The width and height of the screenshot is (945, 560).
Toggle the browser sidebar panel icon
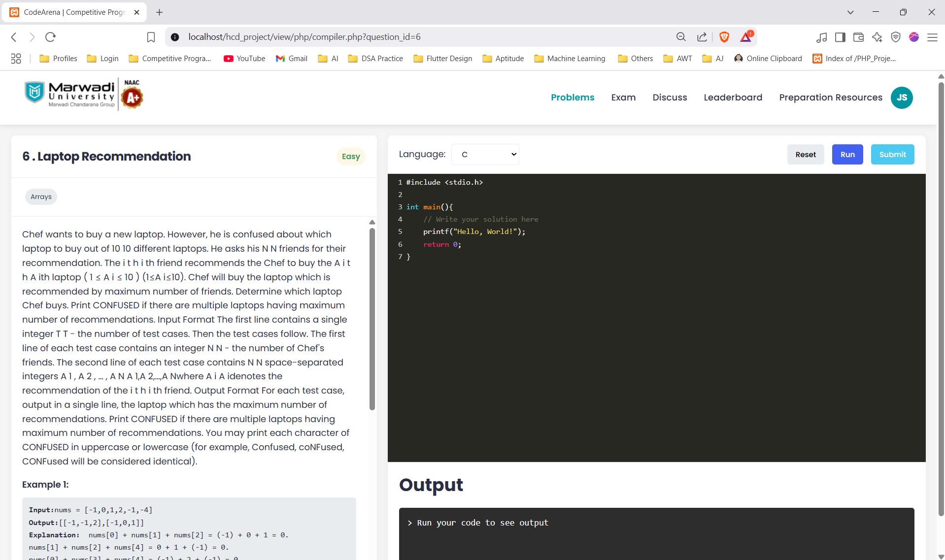click(840, 37)
